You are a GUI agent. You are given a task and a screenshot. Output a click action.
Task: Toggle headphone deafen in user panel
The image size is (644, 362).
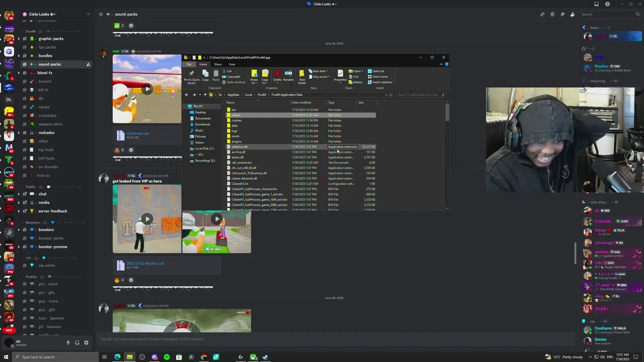click(x=77, y=343)
